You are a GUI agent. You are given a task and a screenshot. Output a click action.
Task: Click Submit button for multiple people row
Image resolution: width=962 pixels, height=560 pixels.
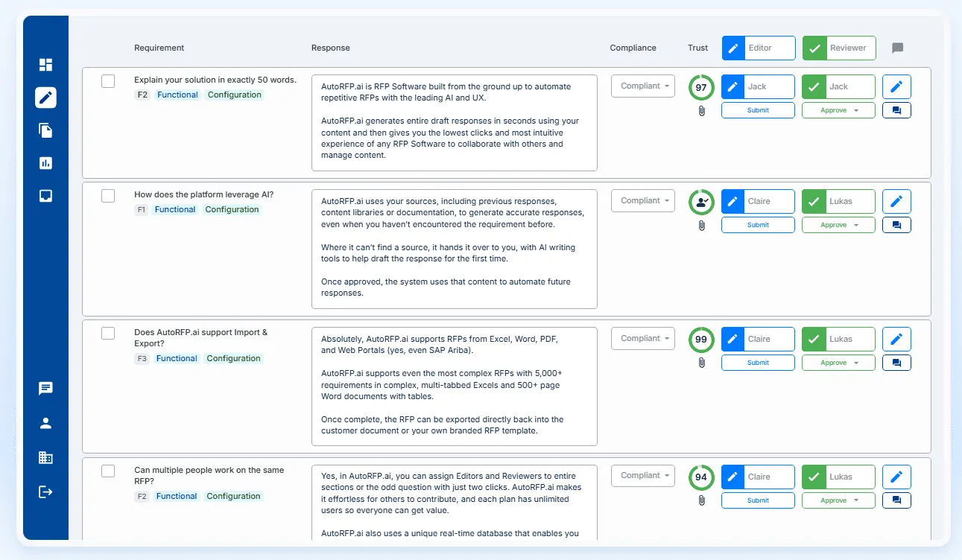758,500
